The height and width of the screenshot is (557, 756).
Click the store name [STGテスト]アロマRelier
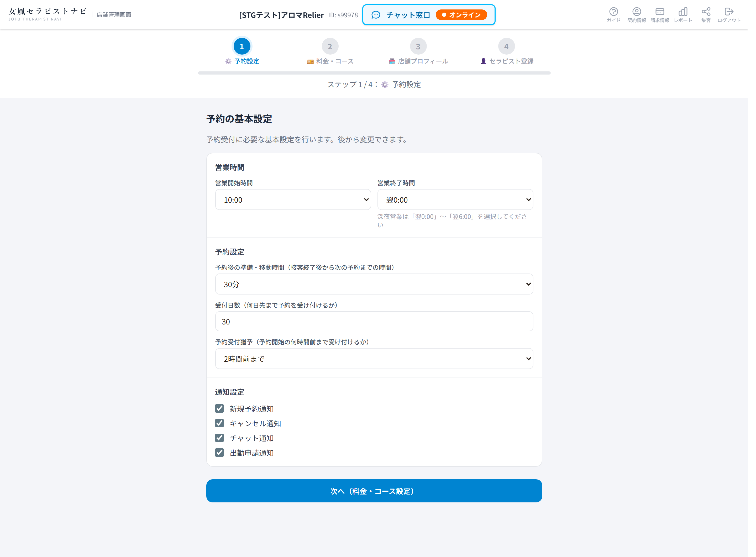tap(281, 15)
